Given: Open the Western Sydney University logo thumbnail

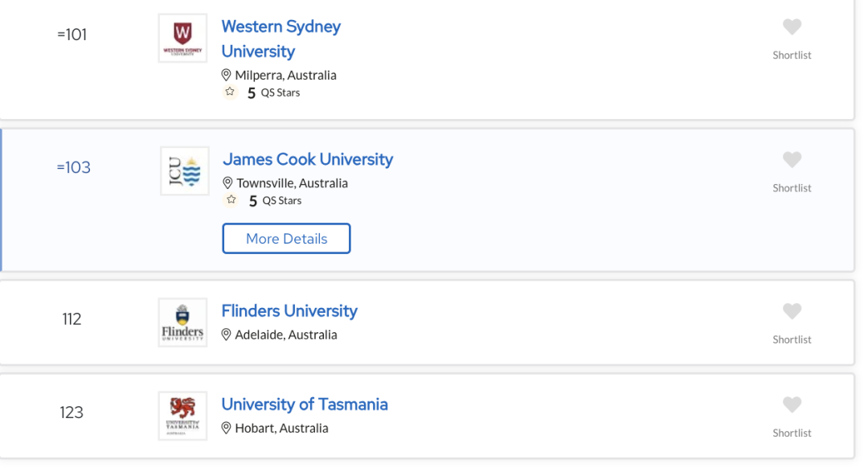Looking at the screenshot, I should click(x=182, y=39).
